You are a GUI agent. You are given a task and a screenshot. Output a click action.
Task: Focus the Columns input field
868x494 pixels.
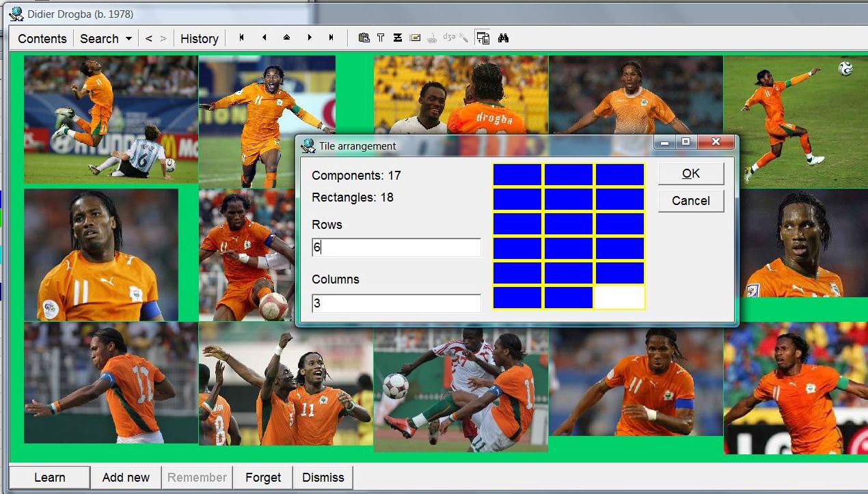[x=396, y=303]
